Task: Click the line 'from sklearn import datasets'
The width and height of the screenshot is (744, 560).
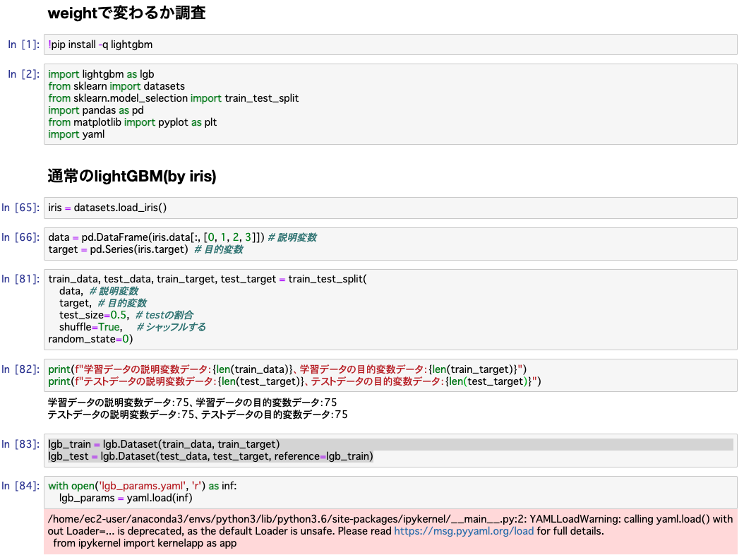Action: pyautogui.click(x=116, y=86)
